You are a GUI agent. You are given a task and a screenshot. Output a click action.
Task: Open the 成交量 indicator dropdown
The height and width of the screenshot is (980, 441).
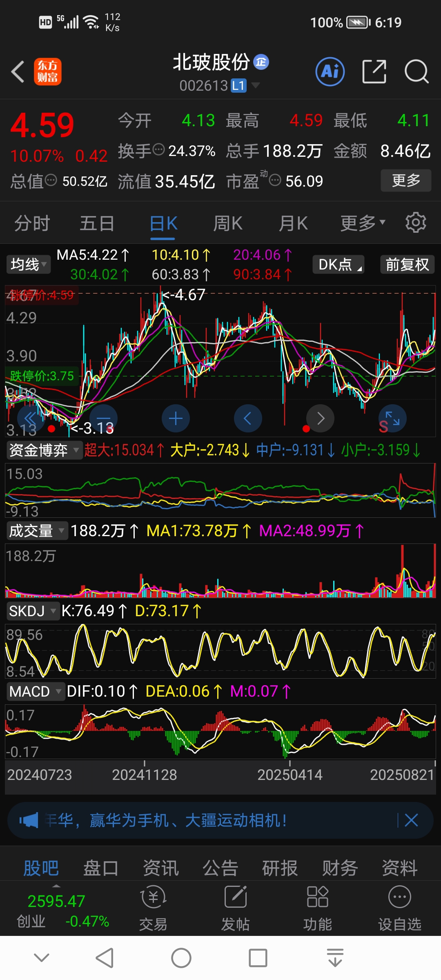coord(37,530)
